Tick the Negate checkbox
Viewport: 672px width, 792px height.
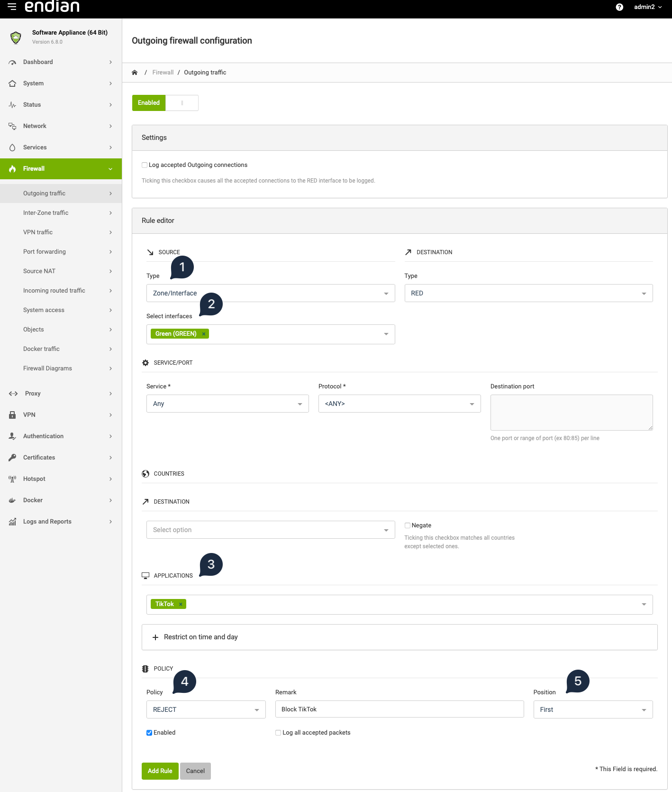coord(408,525)
